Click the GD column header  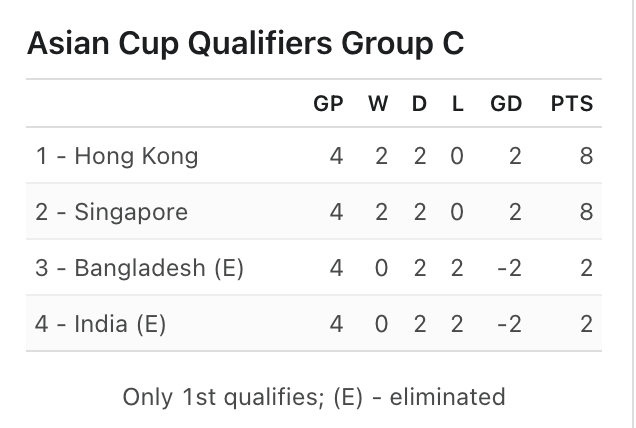506,104
